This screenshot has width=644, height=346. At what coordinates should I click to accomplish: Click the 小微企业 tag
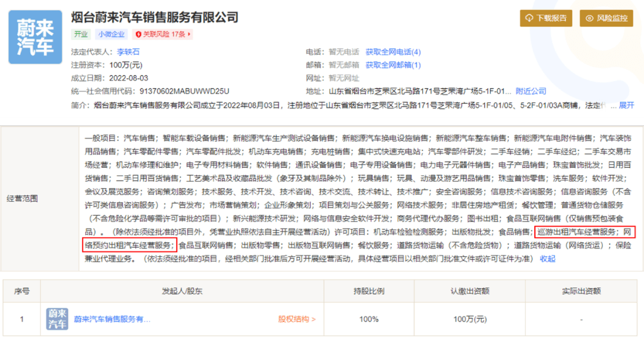point(112,35)
